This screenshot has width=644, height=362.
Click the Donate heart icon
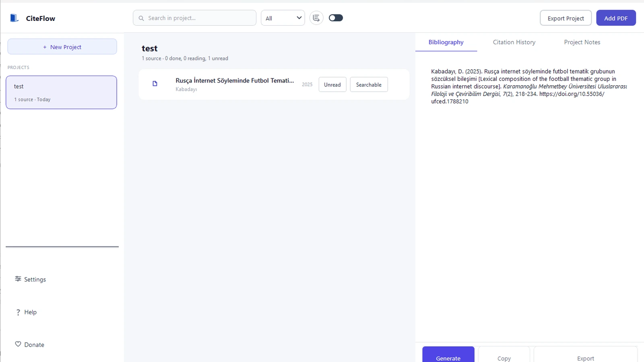point(18,344)
